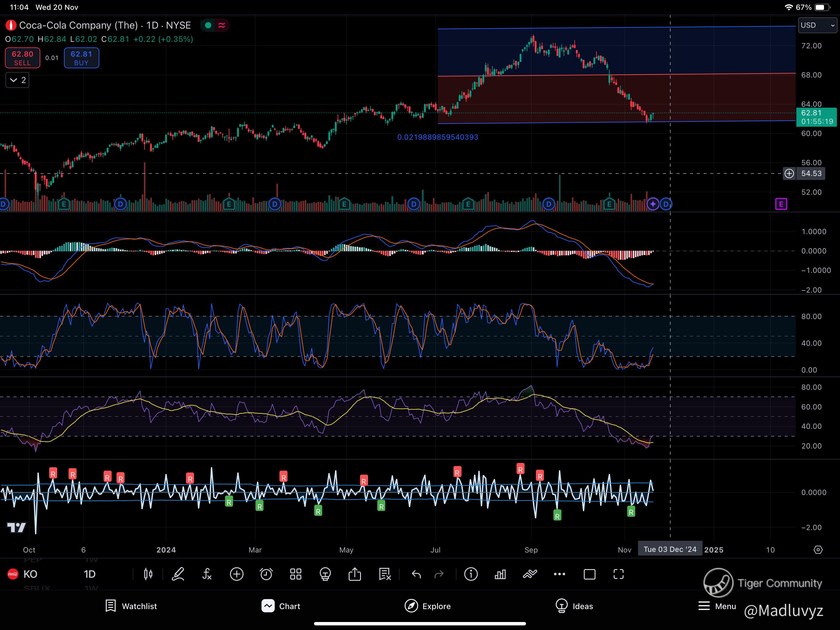This screenshot has width=840, height=630.
Task: Open the 1D timeframe selector
Action: click(x=89, y=574)
